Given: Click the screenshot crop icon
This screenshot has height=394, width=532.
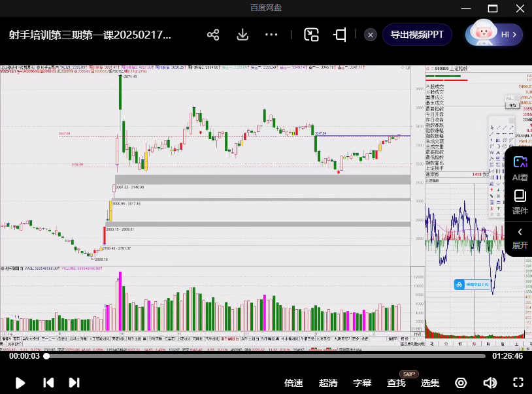Looking at the screenshot, I should coord(340,35).
